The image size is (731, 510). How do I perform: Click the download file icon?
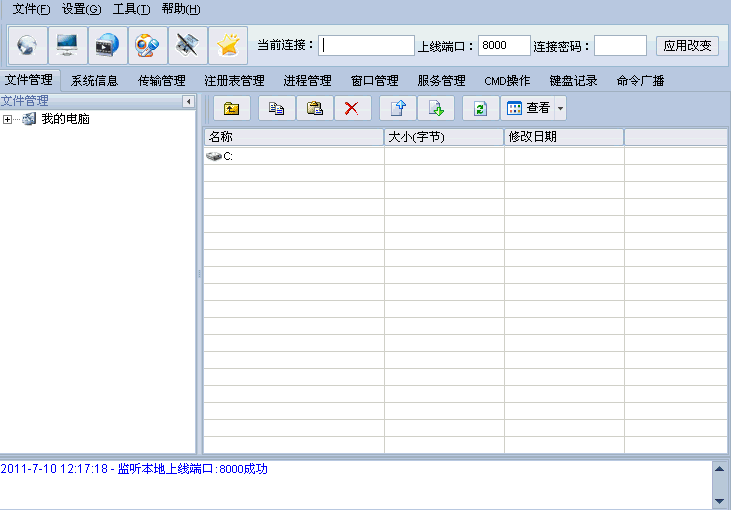[x=436, y=109]
